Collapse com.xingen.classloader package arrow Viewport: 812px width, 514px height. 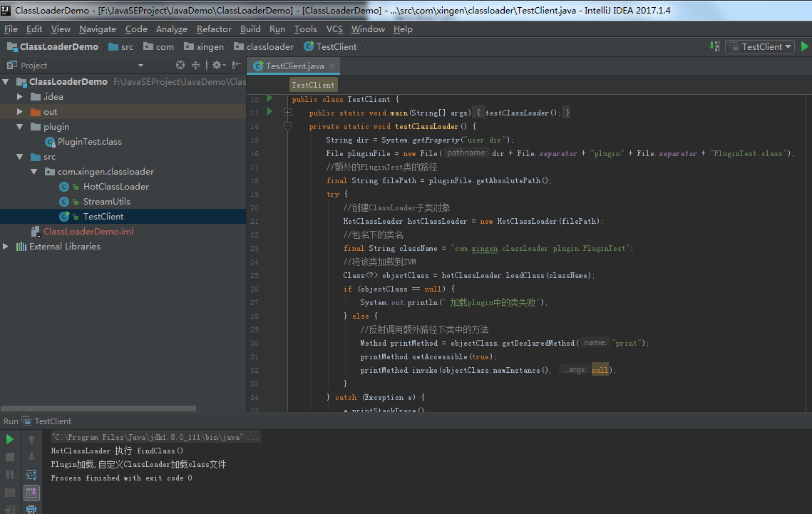[34, 172]
